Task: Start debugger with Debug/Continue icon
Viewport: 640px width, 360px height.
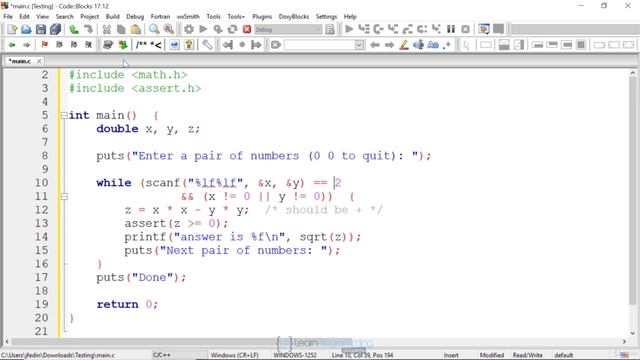Action: pyautogui.click(x=349, y=29)
